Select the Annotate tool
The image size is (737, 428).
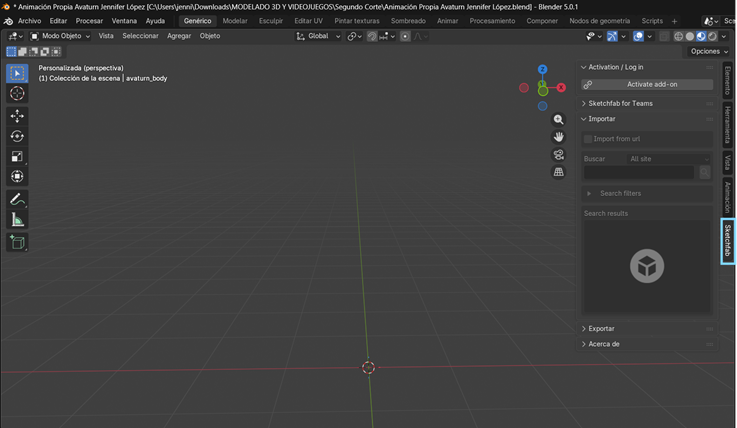point(17,200)
